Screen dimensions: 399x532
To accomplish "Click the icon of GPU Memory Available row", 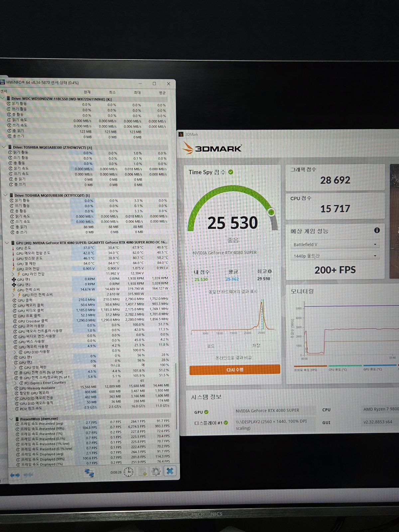I will [16, 388].
